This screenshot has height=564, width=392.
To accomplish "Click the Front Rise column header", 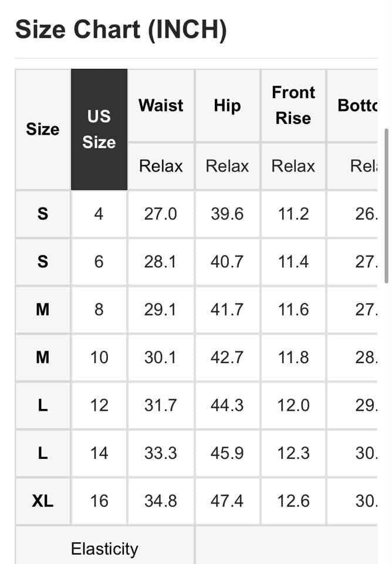I will click(x=293, y=106).
